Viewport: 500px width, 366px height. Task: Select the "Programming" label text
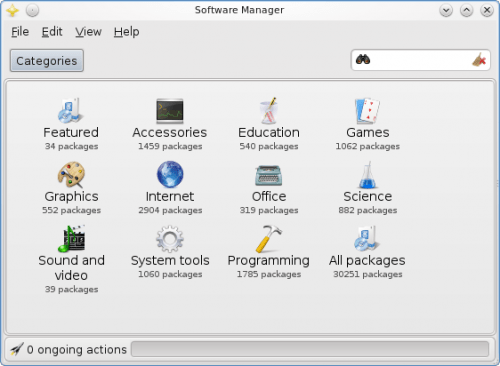click(x=269, y=261)
